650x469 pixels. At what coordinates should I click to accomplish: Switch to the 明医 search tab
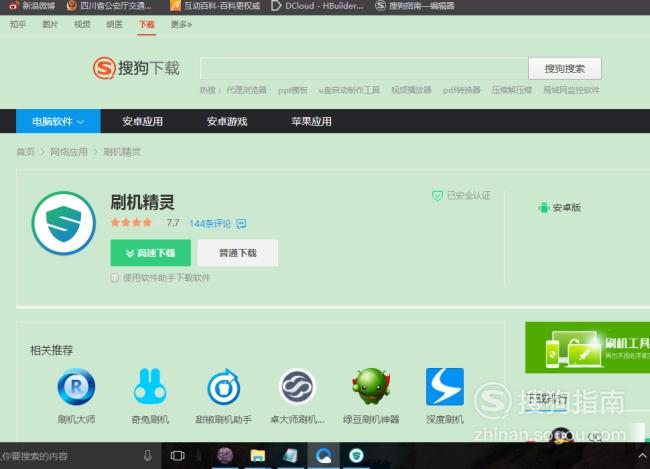[114, 24]
